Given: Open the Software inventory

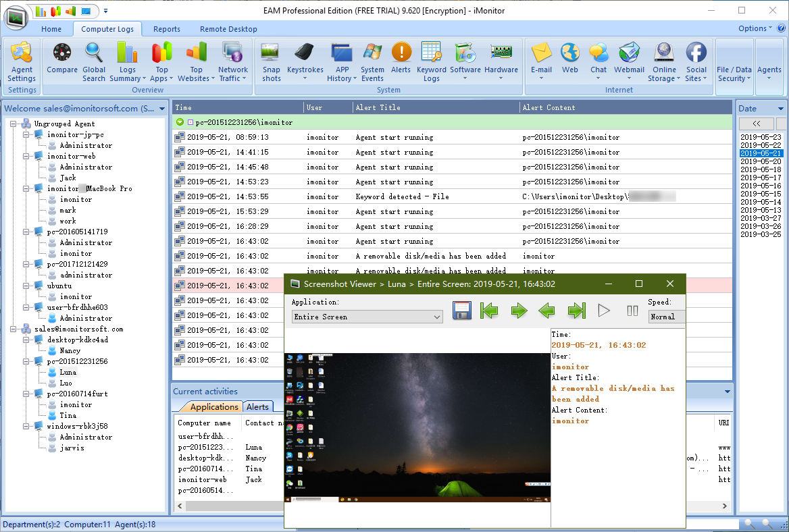Looking at the screenshot, I should tap(465, 62).
